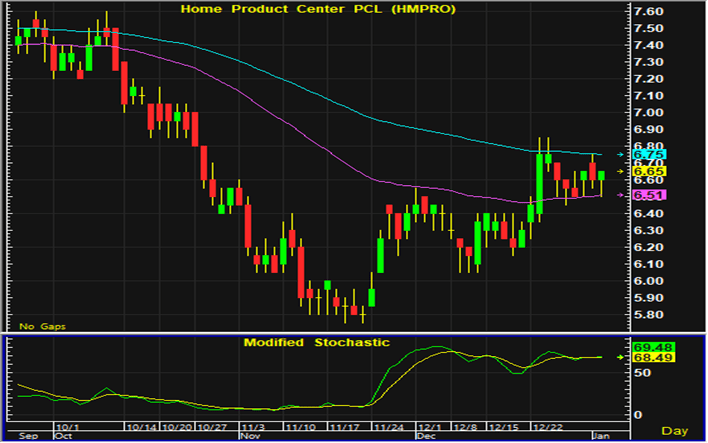
Task: Click the 12/22 date on the time axis
Action: coord(546,426)
